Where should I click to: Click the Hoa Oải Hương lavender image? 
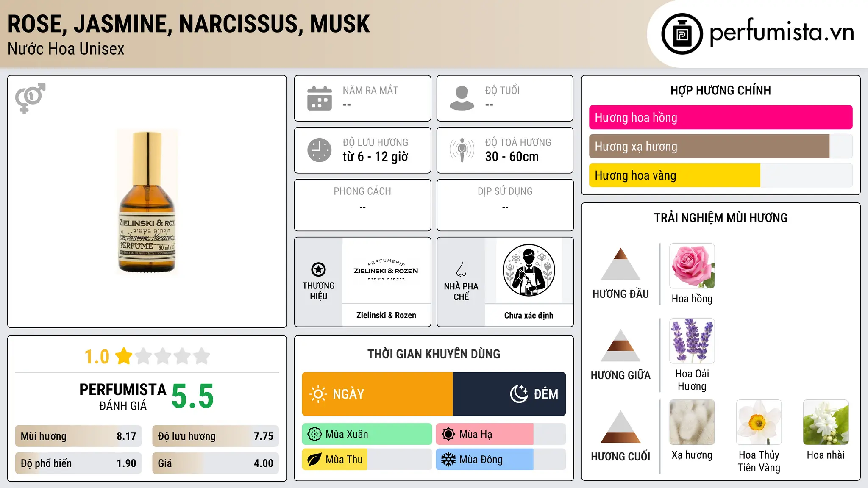(x=692, y=341)
